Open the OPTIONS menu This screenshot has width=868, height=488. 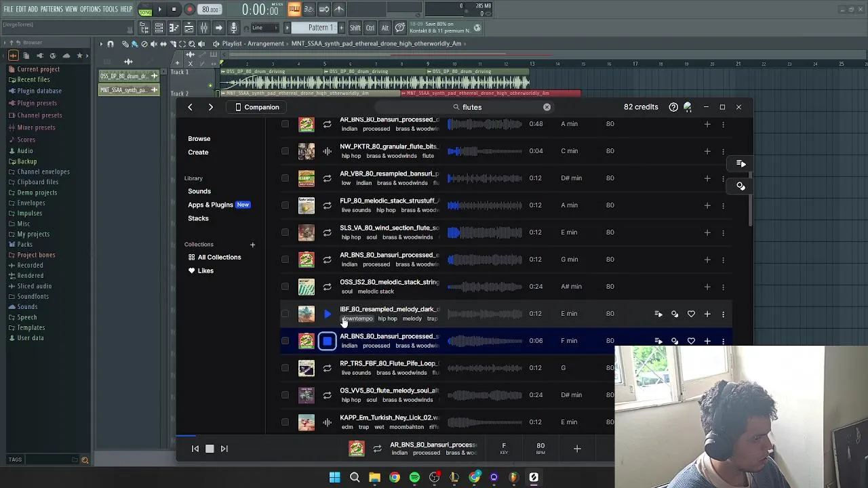[90, 9]
